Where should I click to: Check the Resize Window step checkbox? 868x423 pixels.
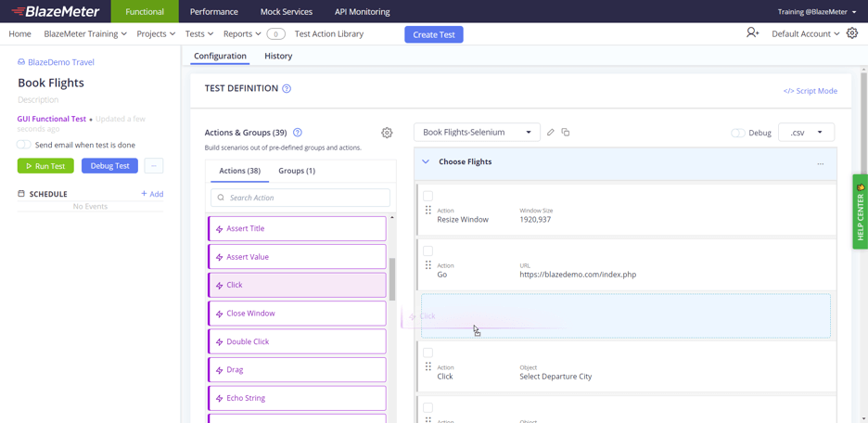[x=428, y=196]
